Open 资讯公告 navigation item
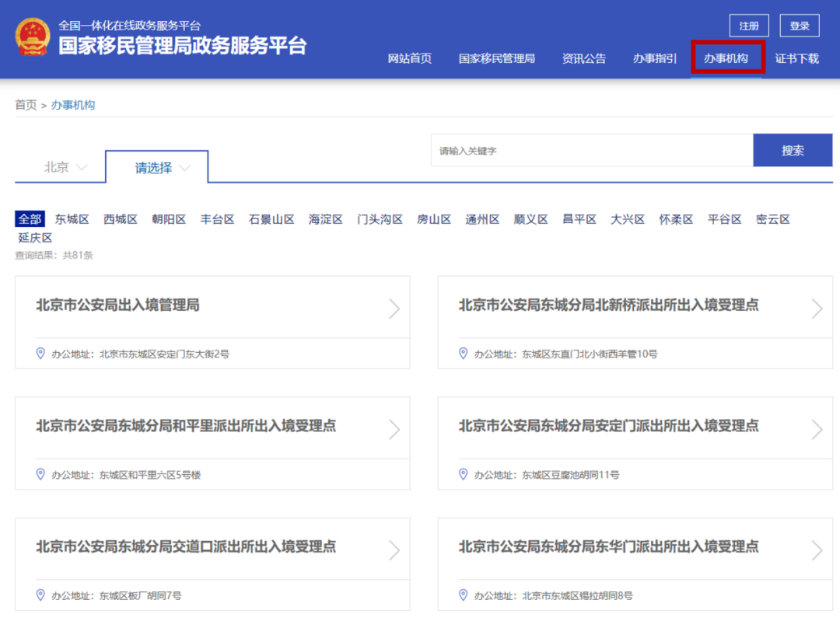 (584, 58)
